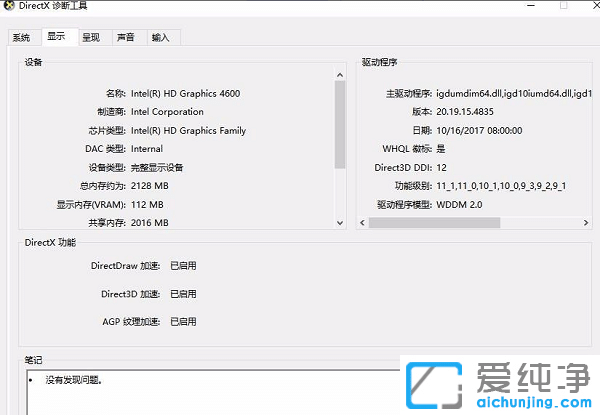Click the driver version 20.19.15.4835
Screen dimensions: 600x415
(465, 112)
